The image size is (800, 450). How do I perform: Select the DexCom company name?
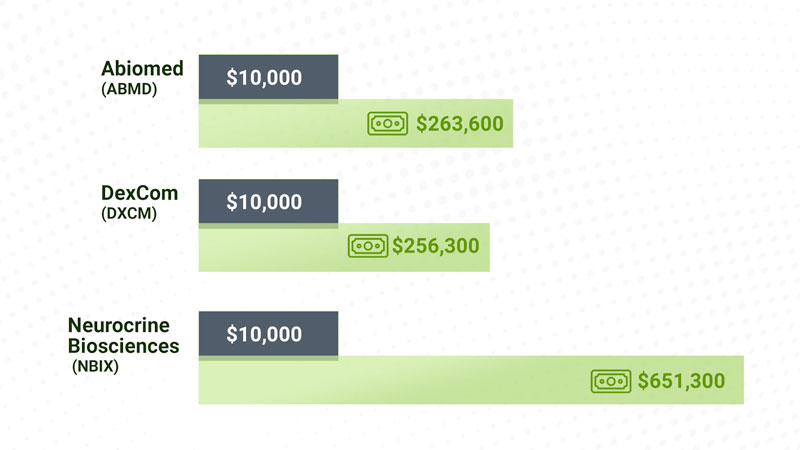tap(139, 193)
